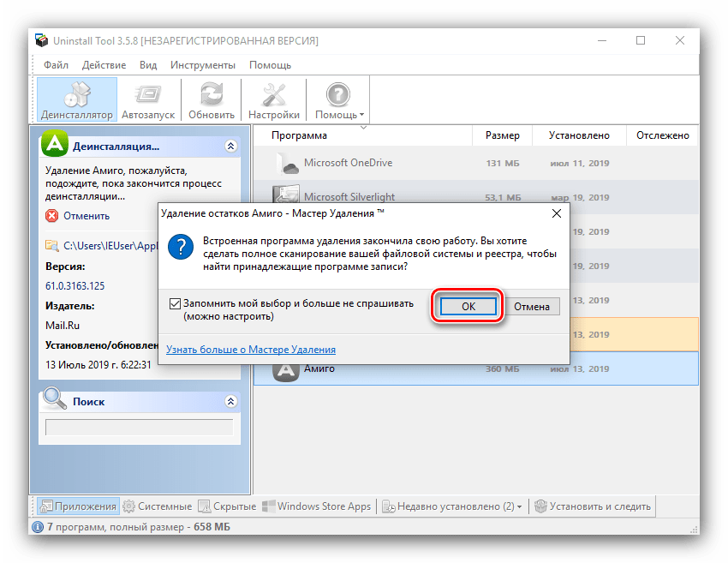Click the Отмена dialog button
The height and width of the screenshot is (563, 728).
(532, 306)
